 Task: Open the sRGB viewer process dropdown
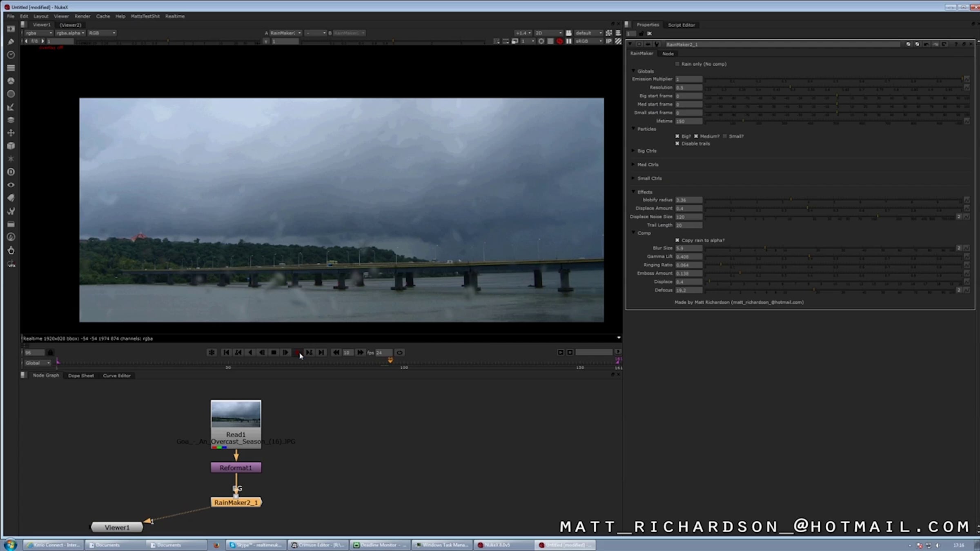pos(589,41)
